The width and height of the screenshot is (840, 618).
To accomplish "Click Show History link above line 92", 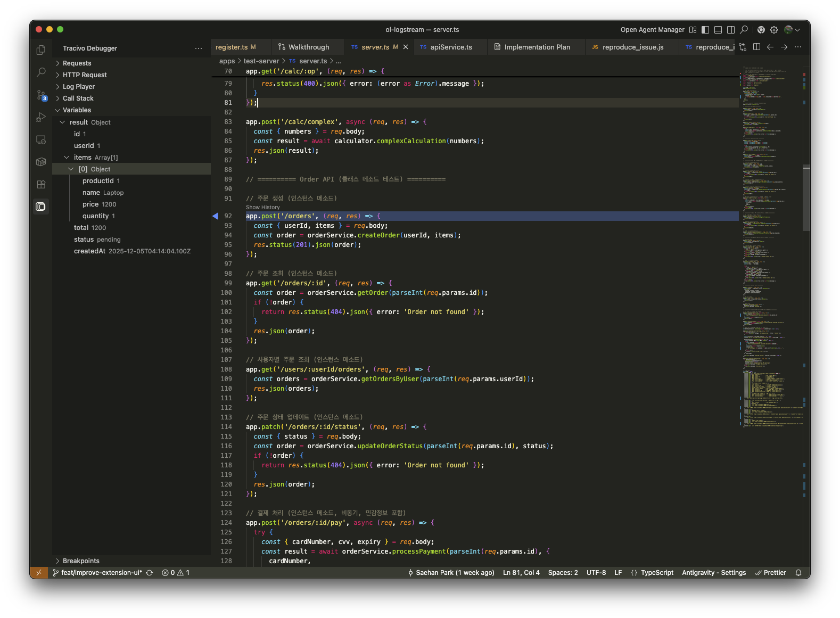I will (x=262, y=208).
